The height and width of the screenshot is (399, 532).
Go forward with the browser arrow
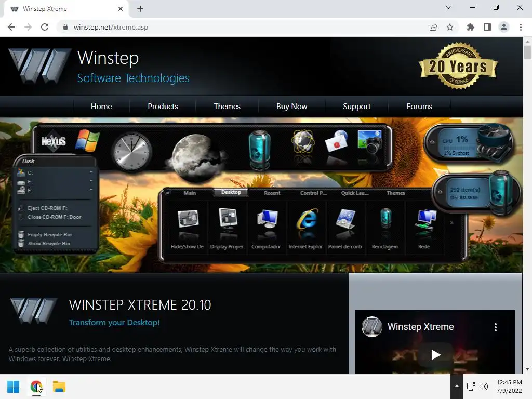pos(28,27)
